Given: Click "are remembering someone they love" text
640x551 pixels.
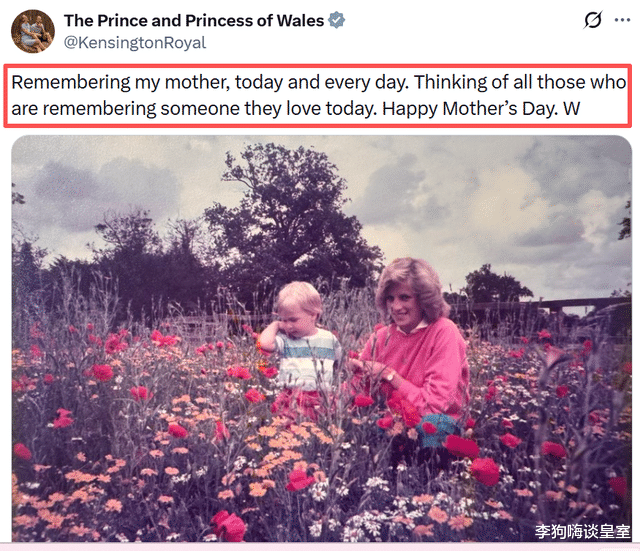Looking at the screenshot, I should 148,108.
